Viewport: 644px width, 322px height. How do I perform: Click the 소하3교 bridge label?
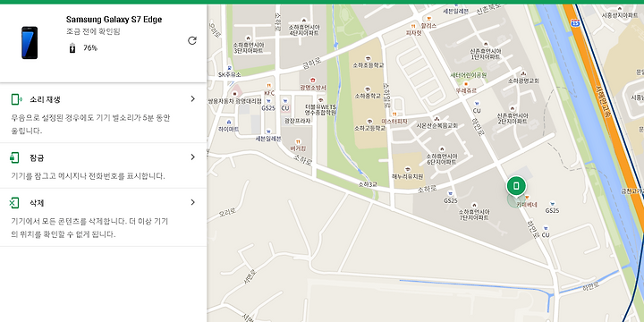tap(367, 185)
